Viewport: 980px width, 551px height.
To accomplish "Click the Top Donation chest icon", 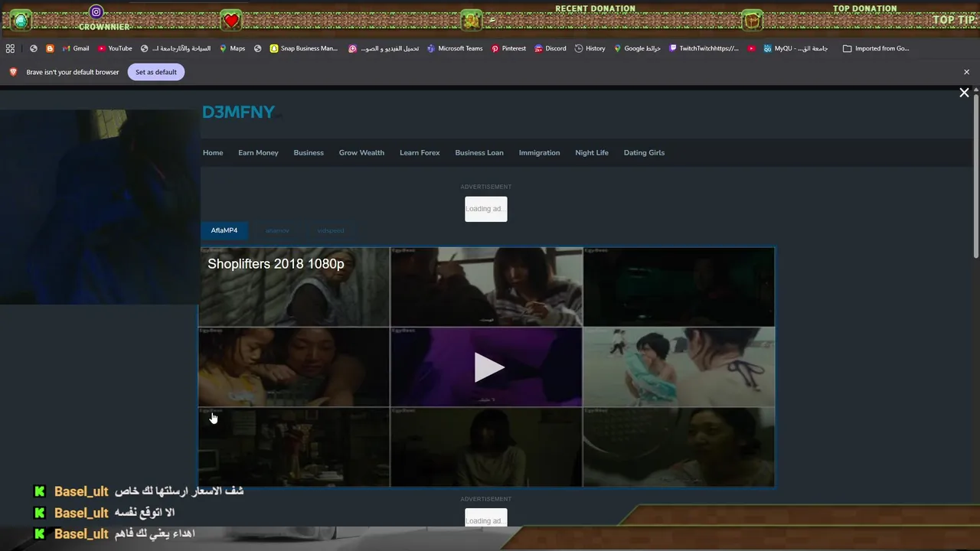I will (753, 21).
